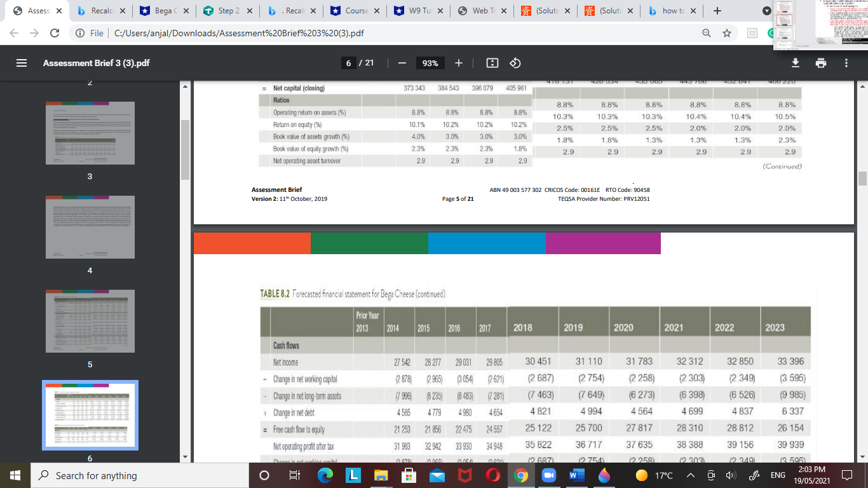The width and height of the screenshot is (868, 488).
Task: Open a new browser tab
Action: coord(717,11)
